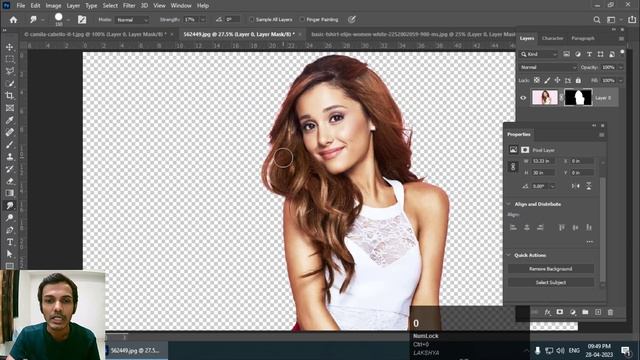Open the Filter menu
Screen dimensions: 640x360
coord(129,6)
